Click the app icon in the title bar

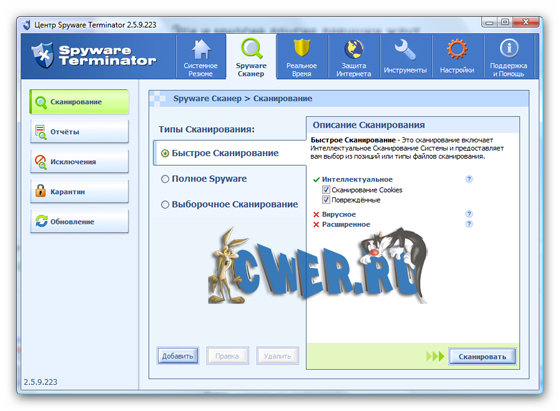pyautogui.click(x=26, y=25)
